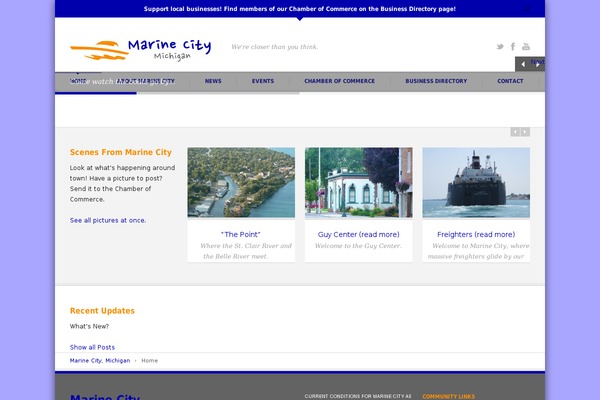
Task: Click the See all pictures at once link
Action: (x=108, y=220)
